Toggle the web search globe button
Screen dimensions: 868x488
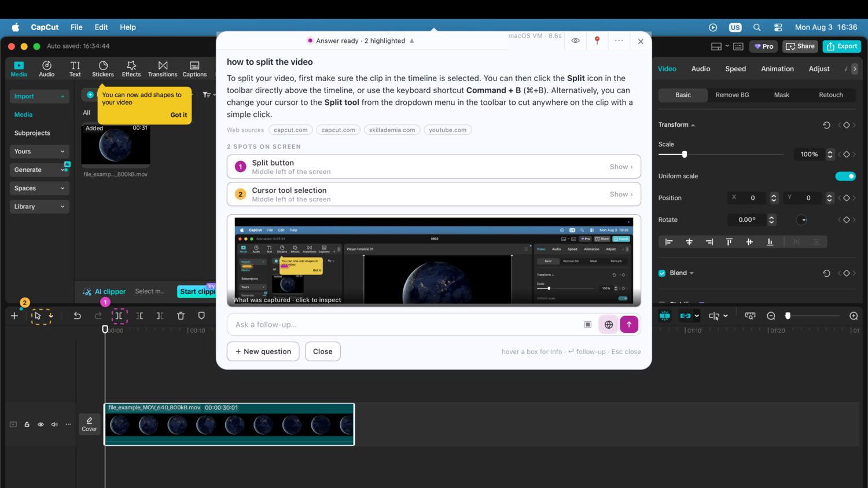609,325
